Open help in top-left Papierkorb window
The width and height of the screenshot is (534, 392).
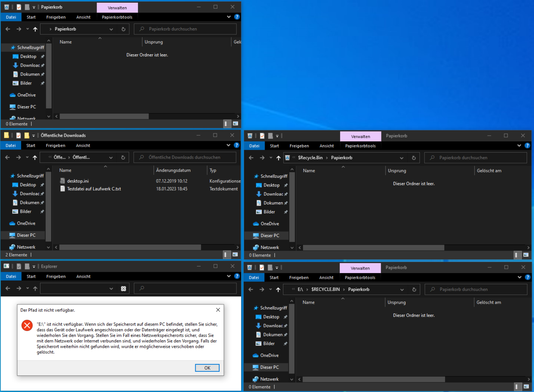tap(237, 17)
